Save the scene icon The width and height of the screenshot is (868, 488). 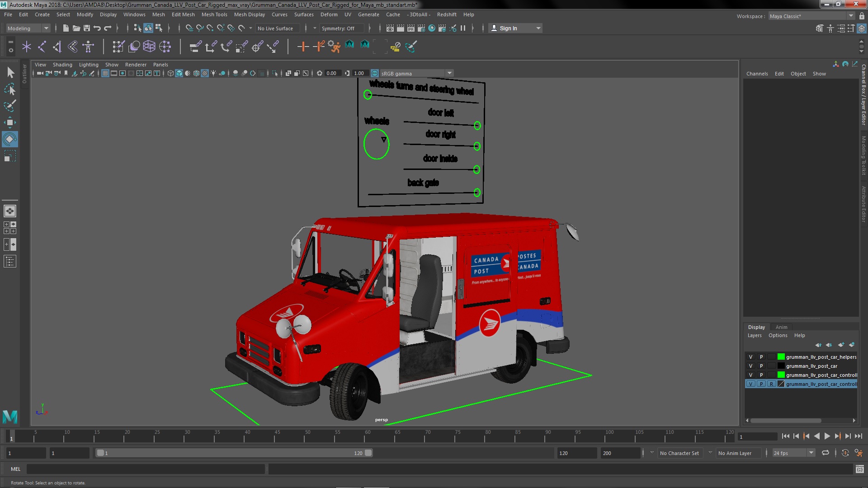87,28
